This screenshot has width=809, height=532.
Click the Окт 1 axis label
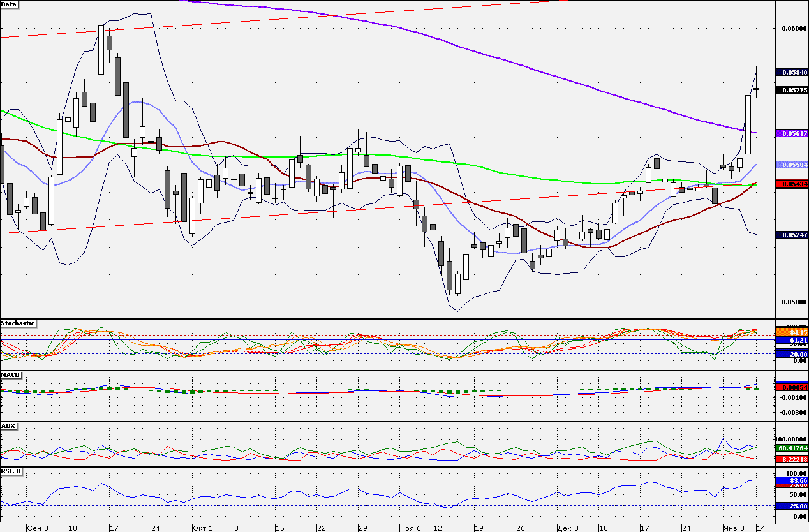click(202, 528)
